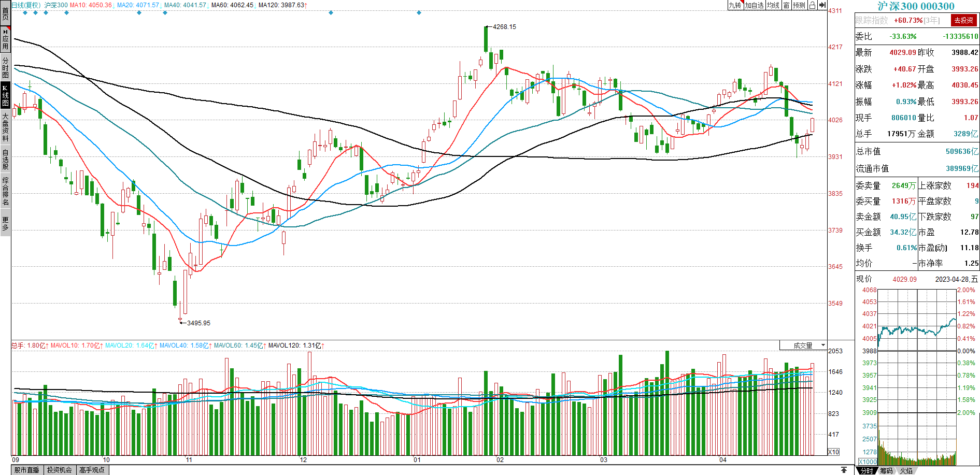980x475 pixels.
Task: Click the up-arrow icon at the bottom bar
Action: tap(844, 470)
